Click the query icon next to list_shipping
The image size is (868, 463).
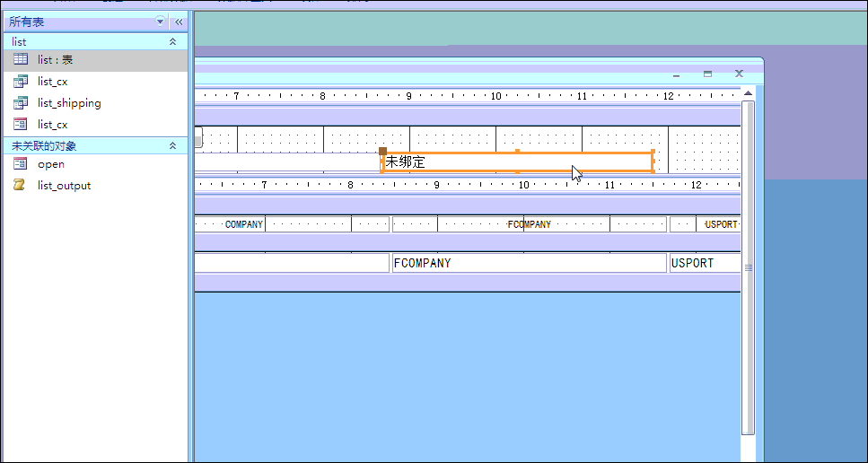(x=21, y=102)
